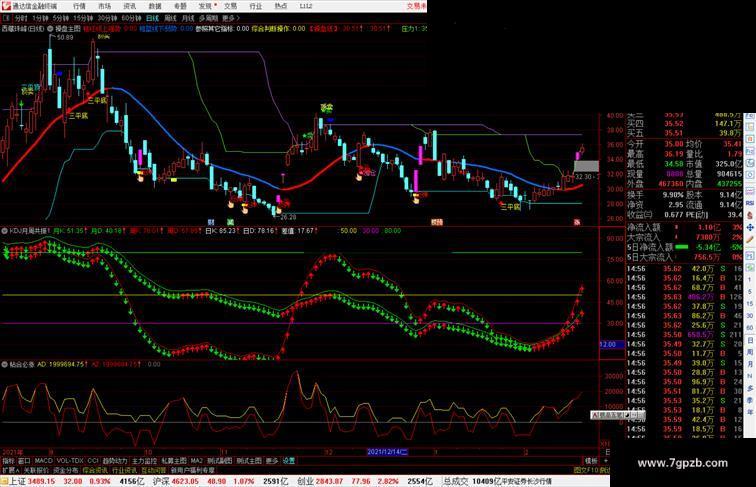
Task: Switch to the 30分钟 period tab
Action: click(x=107, y=18)
